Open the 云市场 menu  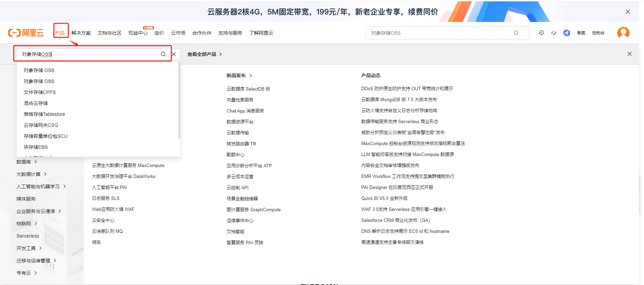pos(178,33)
